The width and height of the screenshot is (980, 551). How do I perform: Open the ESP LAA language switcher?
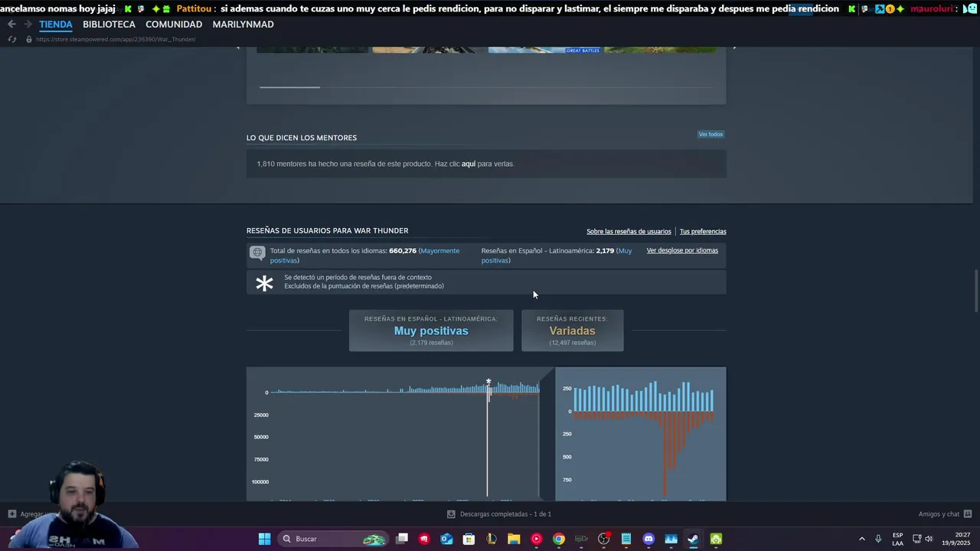897,539
